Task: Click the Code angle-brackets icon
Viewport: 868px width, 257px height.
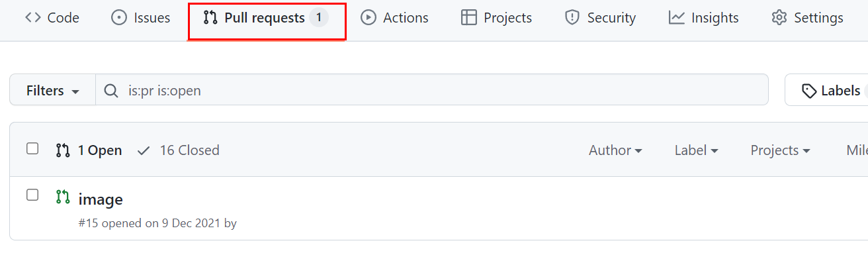Action: click(32, 18)
